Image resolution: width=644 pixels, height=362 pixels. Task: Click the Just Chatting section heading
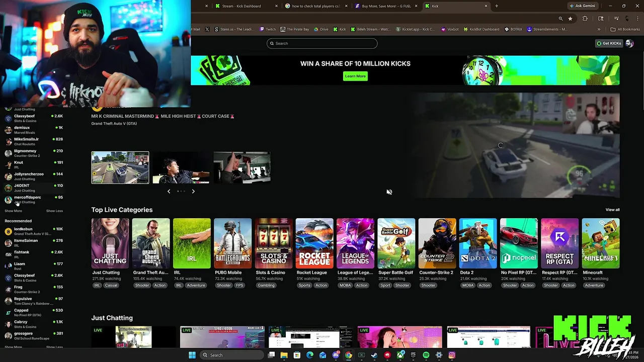pyautogui.click(x=112, y=318)
